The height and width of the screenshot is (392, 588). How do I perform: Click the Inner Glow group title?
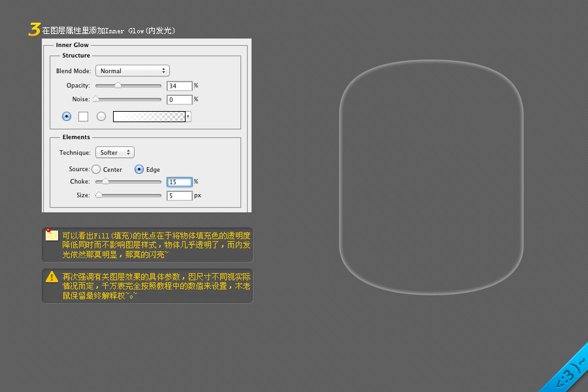pos(73,45)
